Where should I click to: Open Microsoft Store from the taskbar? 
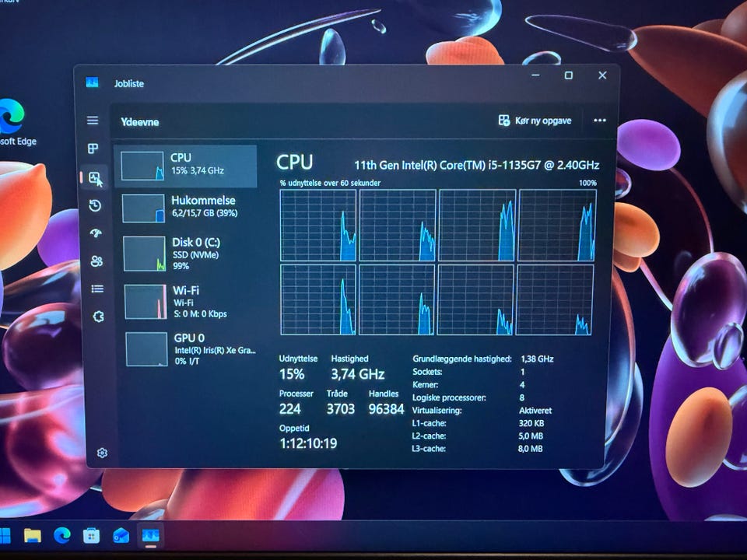coord(91,536)
